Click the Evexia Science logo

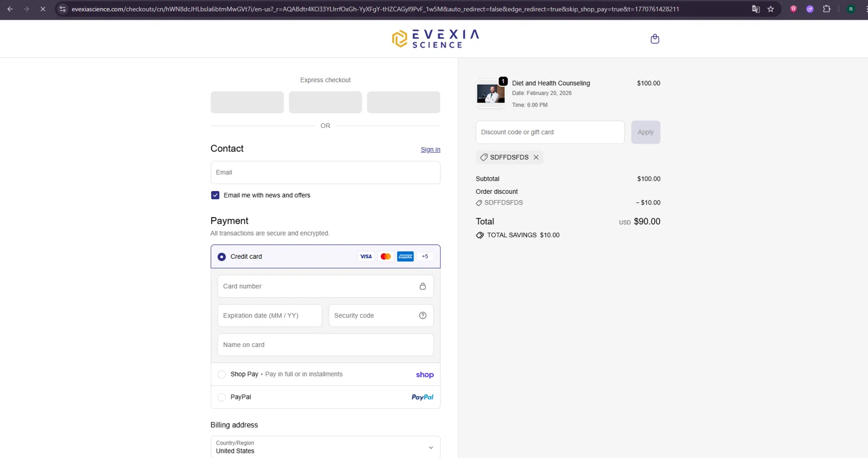click(435, 39)
